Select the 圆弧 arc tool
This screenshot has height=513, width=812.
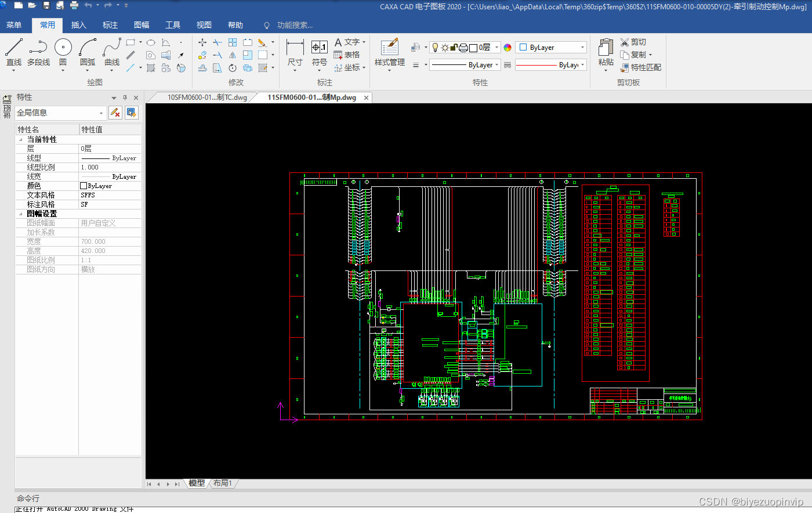click(x=88, y=52)
